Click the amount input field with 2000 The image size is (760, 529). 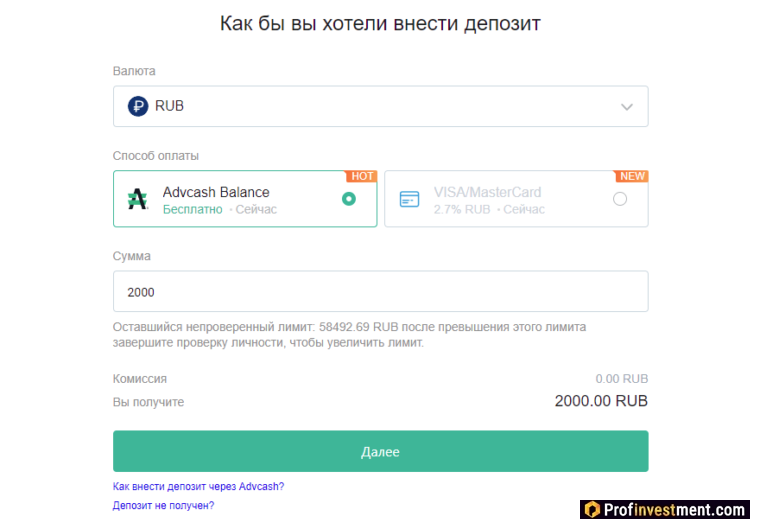(x=380, y=291)
